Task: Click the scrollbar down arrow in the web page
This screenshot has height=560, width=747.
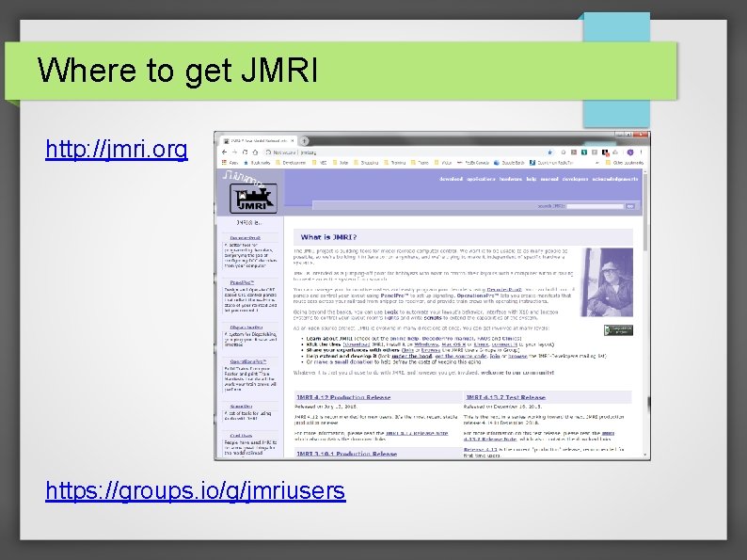Action: tap(645, 455)
